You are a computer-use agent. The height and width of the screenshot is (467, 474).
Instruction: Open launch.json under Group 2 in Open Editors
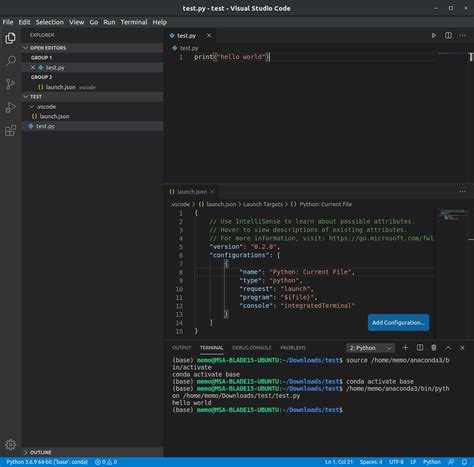93,87
